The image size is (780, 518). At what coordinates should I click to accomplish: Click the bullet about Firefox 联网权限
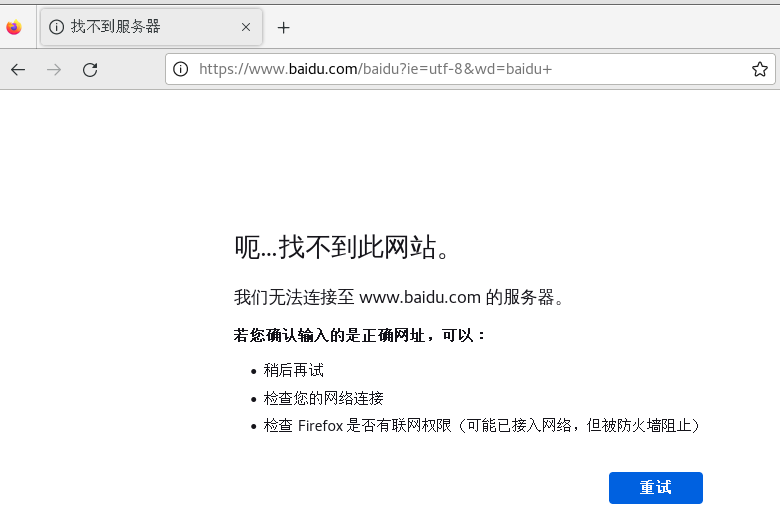(482, 425)
